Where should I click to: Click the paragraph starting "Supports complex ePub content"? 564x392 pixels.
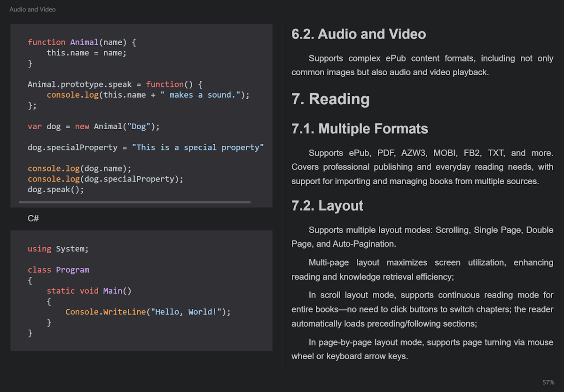click(x=422, y=65)
